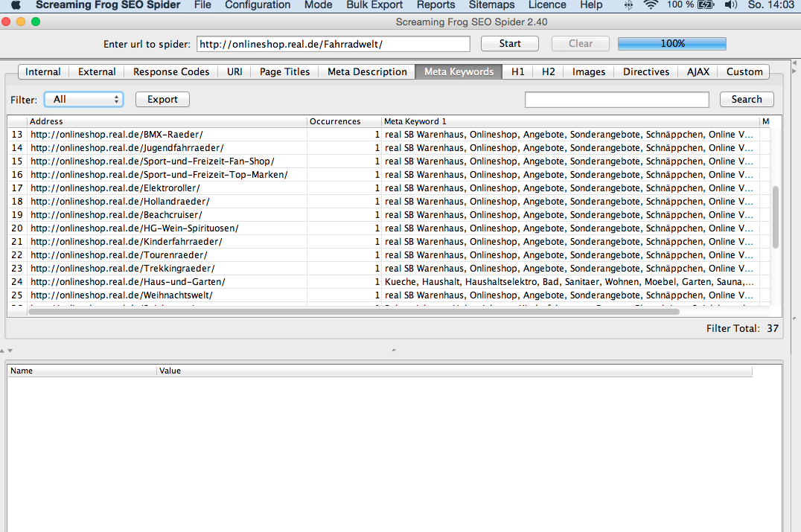Open the Bulk Export menu

(x=374, y=5)
